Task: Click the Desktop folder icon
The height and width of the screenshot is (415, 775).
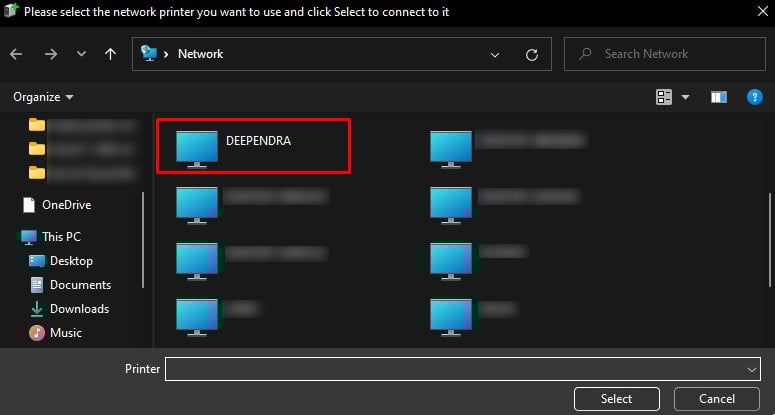Action: pos(37,261)
